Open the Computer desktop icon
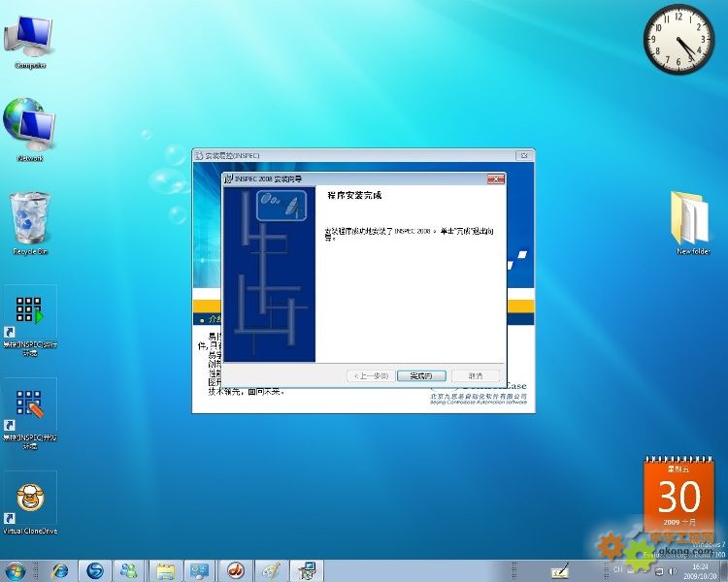728x582 pixels. (30, 43)
